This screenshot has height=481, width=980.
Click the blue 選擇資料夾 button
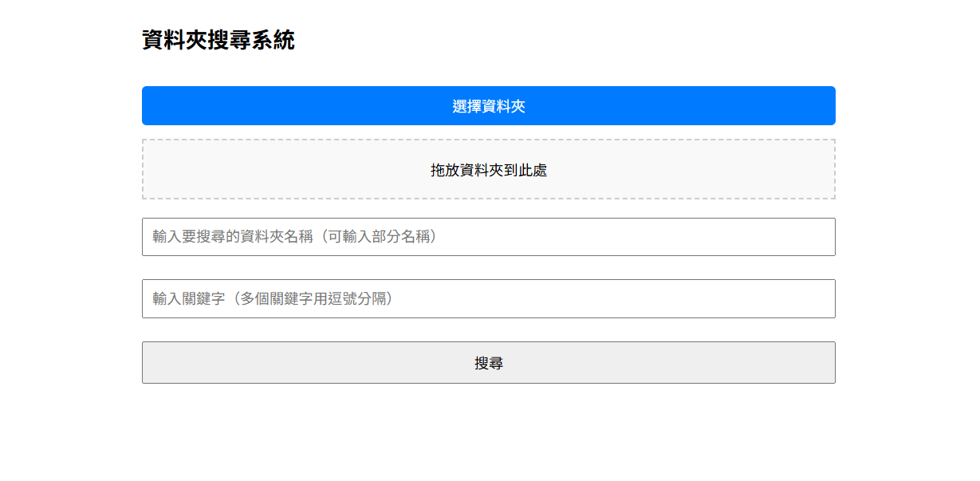[x=488, y=106]
